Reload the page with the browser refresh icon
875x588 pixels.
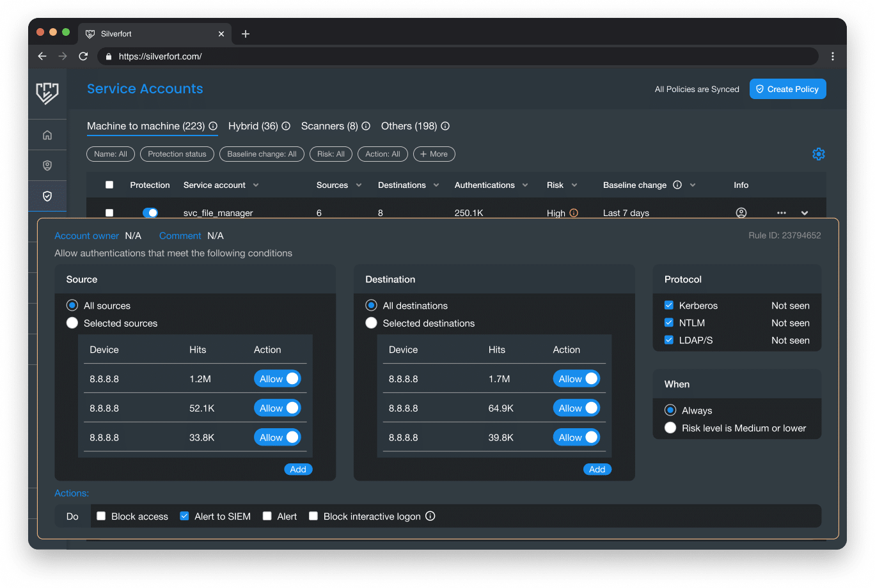(x=83, y=56)
